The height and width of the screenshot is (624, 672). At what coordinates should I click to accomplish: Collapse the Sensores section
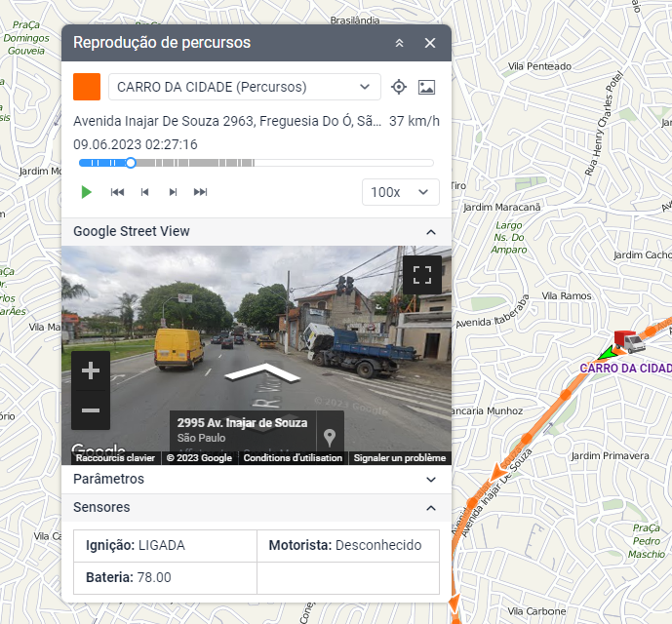click(x=431, y=508)
